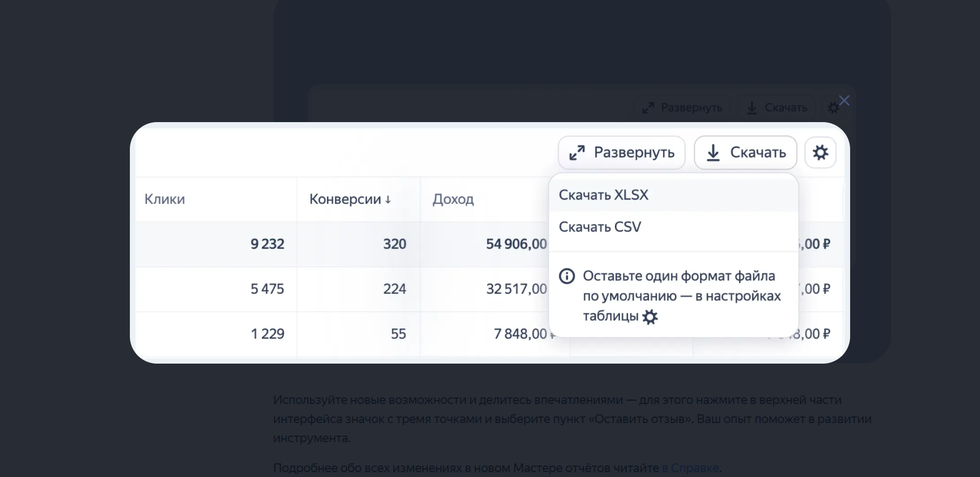Open table settings via the gear icon
This screenshot has width=980, height=477.
pos(821,153)
